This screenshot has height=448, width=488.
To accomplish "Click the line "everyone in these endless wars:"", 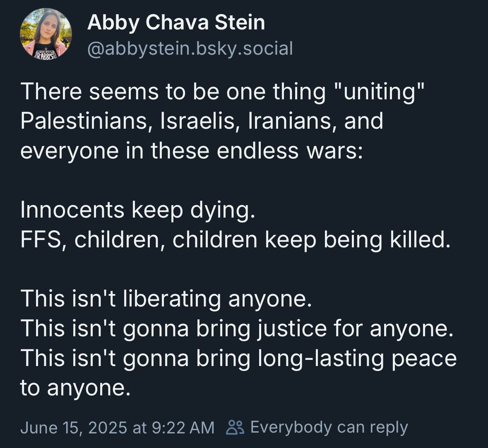I will click(191, 151).
